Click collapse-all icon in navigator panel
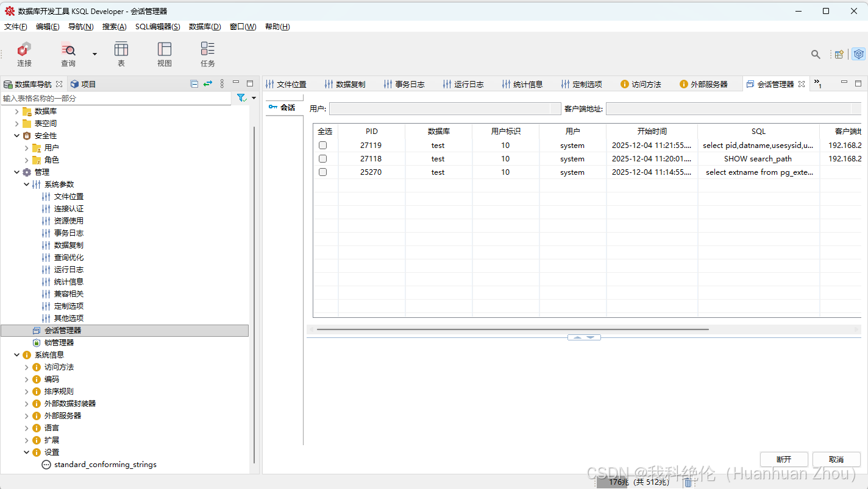The width and height of the screenshot is (868, 489). (194, 84)
